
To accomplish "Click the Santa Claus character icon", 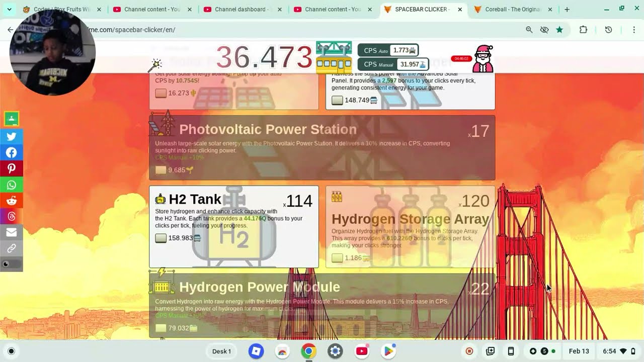I will 483,59.
